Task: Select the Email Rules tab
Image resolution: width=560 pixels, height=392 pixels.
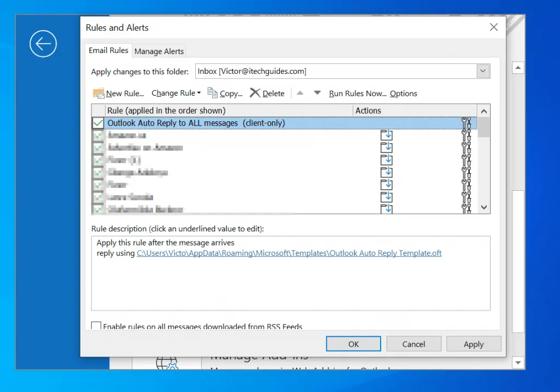Action: tap(108, 50)
